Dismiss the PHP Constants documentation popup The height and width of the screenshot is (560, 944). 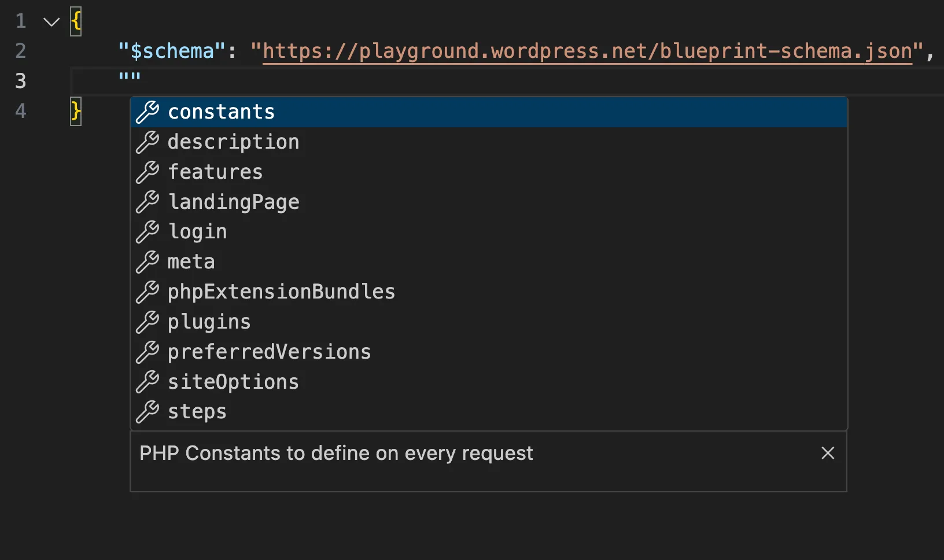point(828,454)
